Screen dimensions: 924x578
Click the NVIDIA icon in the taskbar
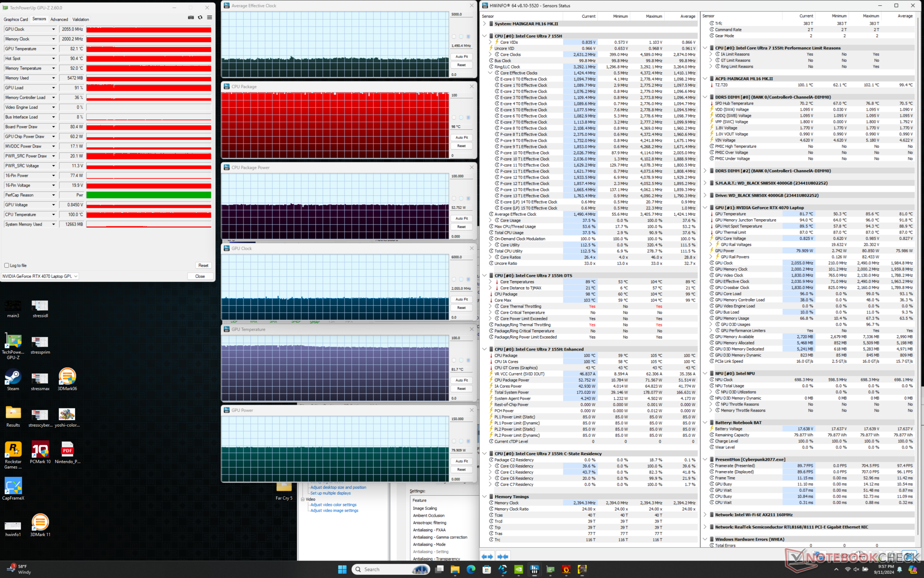point(518,569)
